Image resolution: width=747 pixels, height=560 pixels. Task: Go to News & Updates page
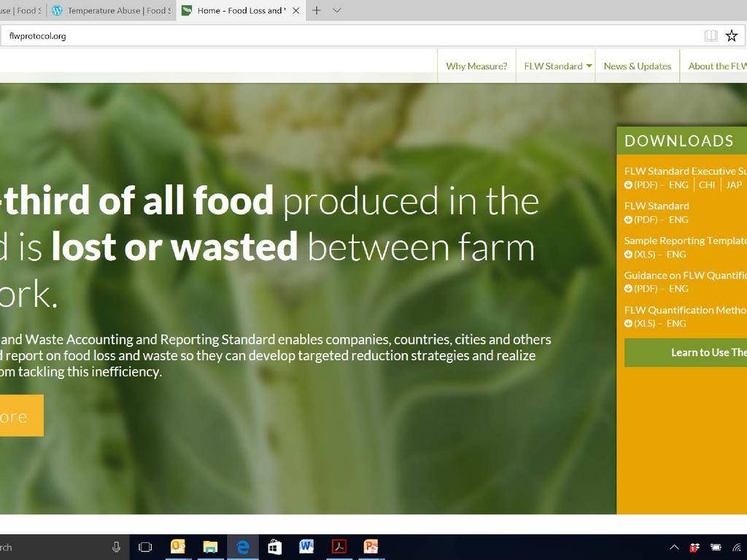click(x=637, y=66)
